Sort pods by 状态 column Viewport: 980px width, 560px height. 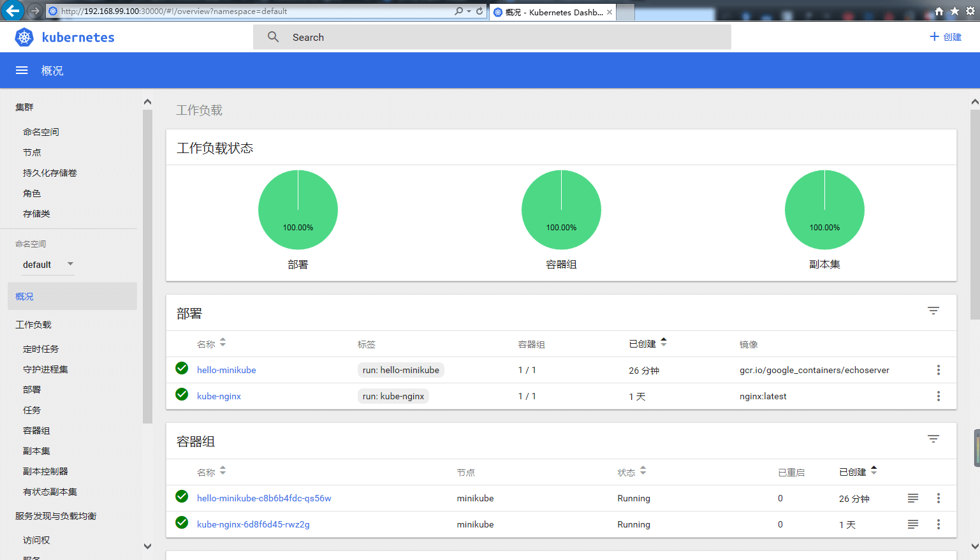point(632,472)
